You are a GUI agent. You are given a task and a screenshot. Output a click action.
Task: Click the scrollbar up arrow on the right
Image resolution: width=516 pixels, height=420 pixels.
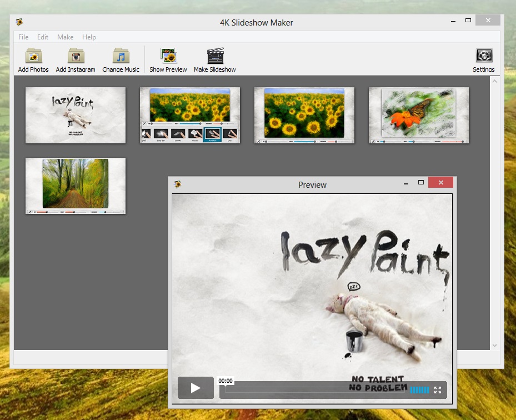pyautogui.click(x=494, y=80)
